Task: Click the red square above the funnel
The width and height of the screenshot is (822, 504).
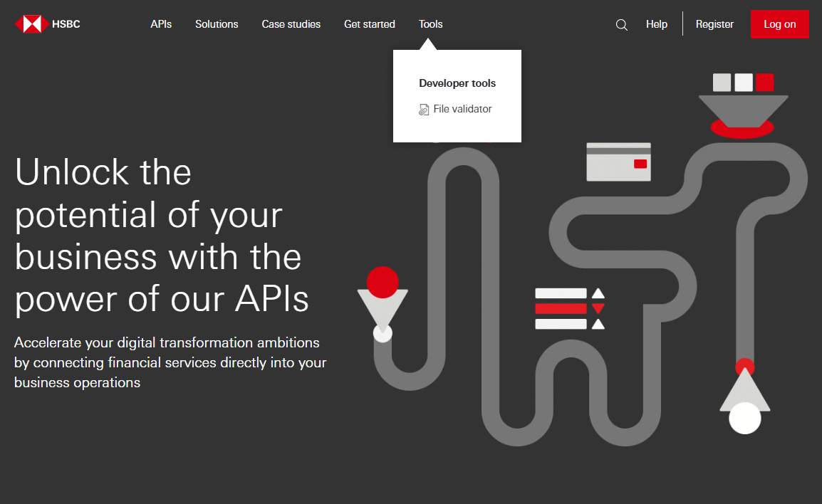Action: tap(764, 83)
